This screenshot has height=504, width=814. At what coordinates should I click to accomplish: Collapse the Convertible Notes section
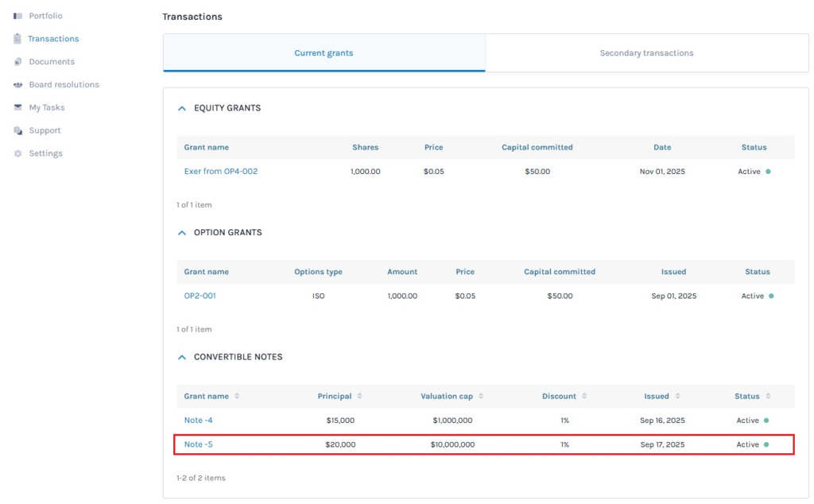coord(182,358)
